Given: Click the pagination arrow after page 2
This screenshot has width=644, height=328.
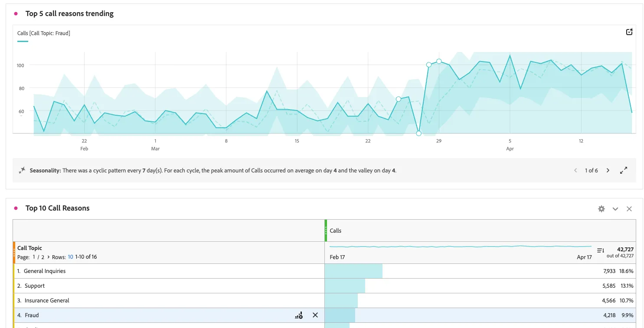Looking at the screenshot, I should click(x=48, y=257).
